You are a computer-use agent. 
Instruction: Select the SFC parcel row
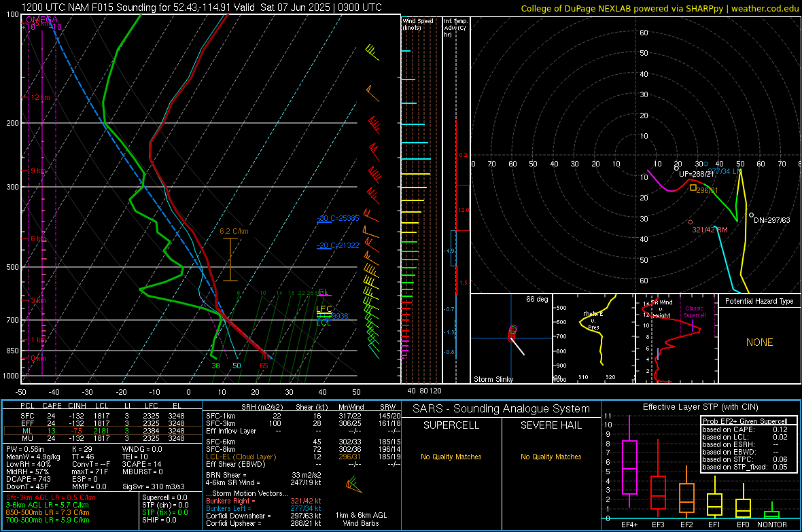[102, 416]
